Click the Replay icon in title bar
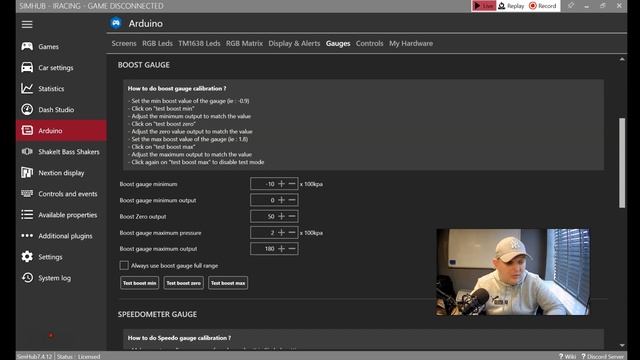640x360 pixels. coord(502,6)
